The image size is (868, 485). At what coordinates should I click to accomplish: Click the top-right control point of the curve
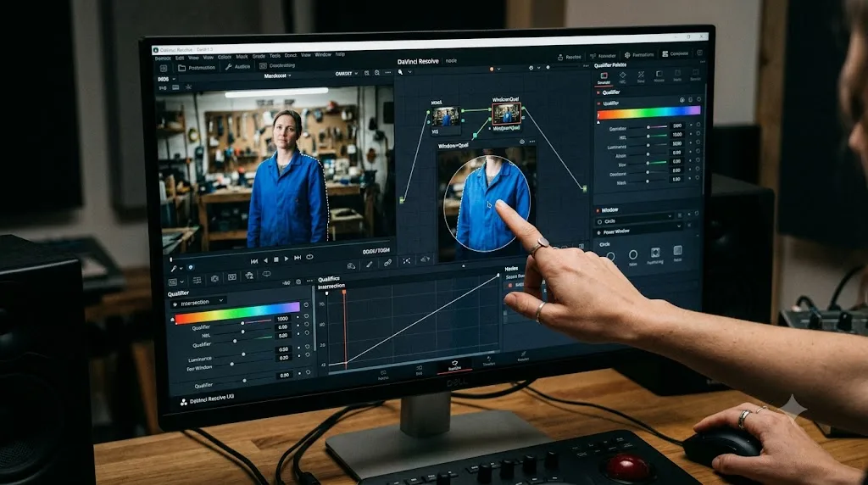498,275
